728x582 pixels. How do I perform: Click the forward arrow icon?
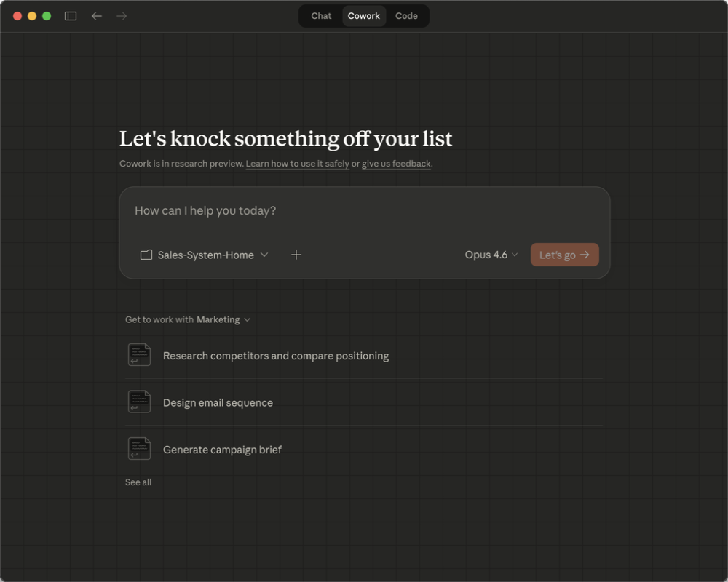tap(122, 16)
